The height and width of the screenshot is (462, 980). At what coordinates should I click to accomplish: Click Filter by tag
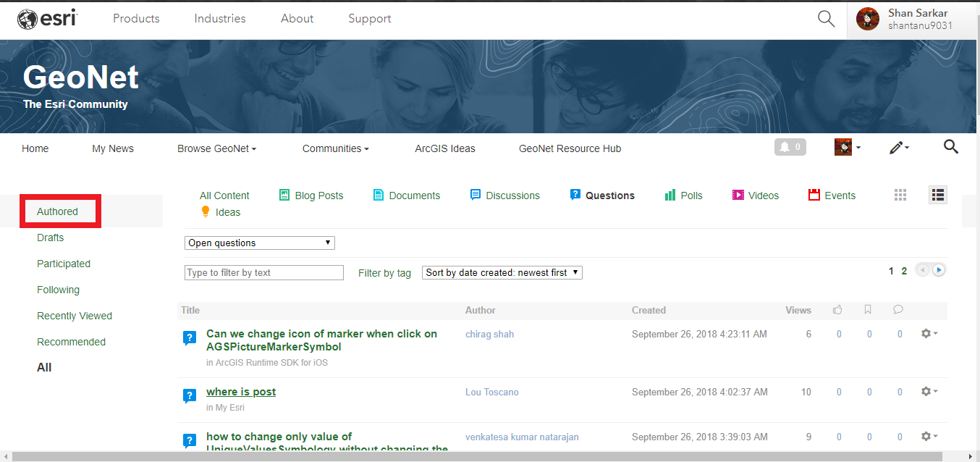pos(384,273)
